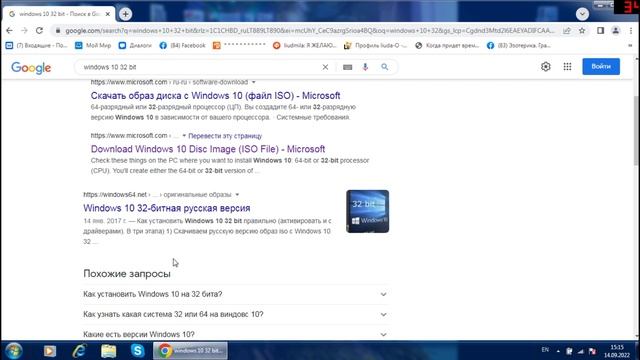This screenshot has height=360, width=640.
Task: Click the browser address bar
Action: click(x=310, y=31)
